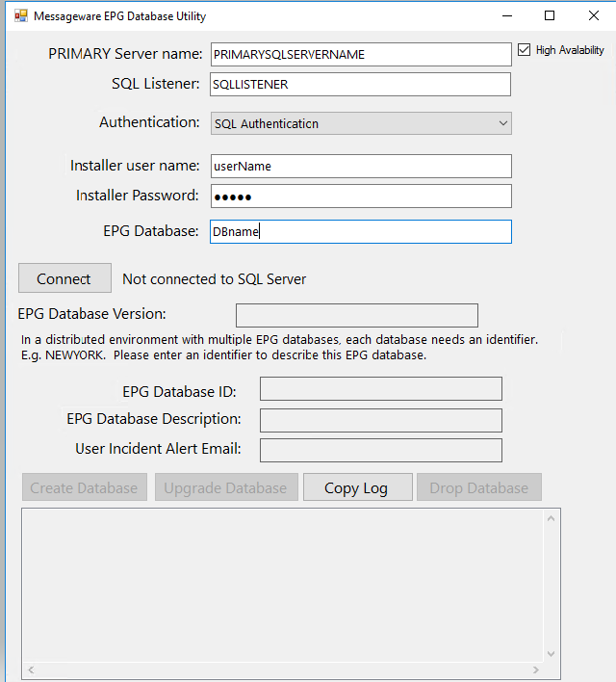Toggle the High Availability checkbox
This screenshot has width=616, height=682.
(525, 50)
